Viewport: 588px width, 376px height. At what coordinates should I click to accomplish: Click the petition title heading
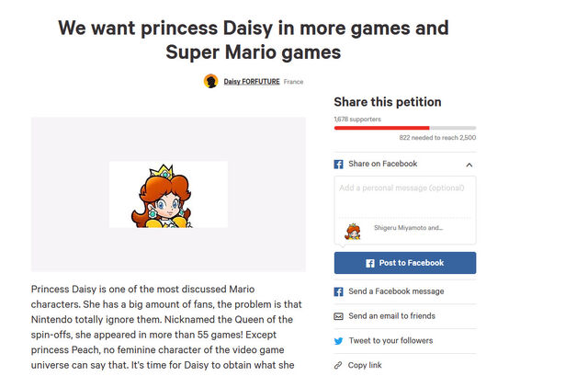(254, 40)
